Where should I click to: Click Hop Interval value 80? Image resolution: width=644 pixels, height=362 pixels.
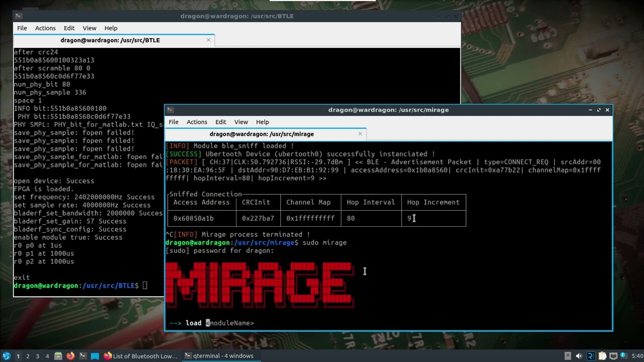pyautogui.click(x=351, y=218)
